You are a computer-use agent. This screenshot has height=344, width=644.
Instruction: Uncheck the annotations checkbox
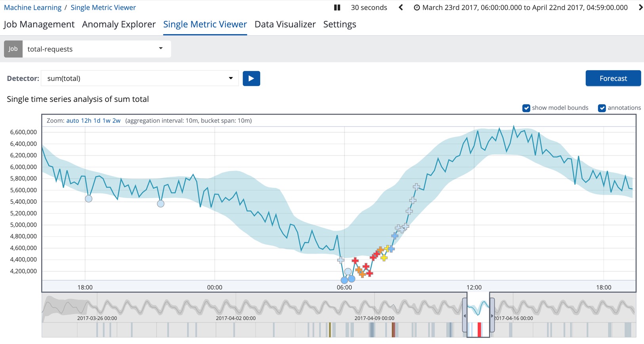pos(602,108)
